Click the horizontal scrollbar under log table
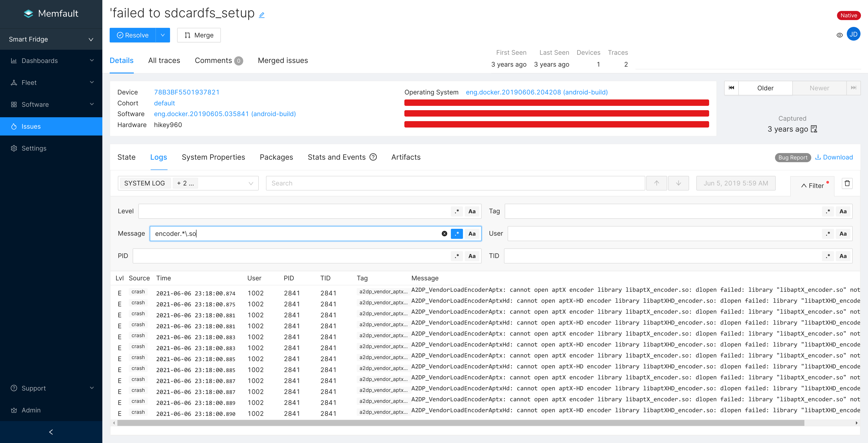868x443 pixels. point(460,423)
